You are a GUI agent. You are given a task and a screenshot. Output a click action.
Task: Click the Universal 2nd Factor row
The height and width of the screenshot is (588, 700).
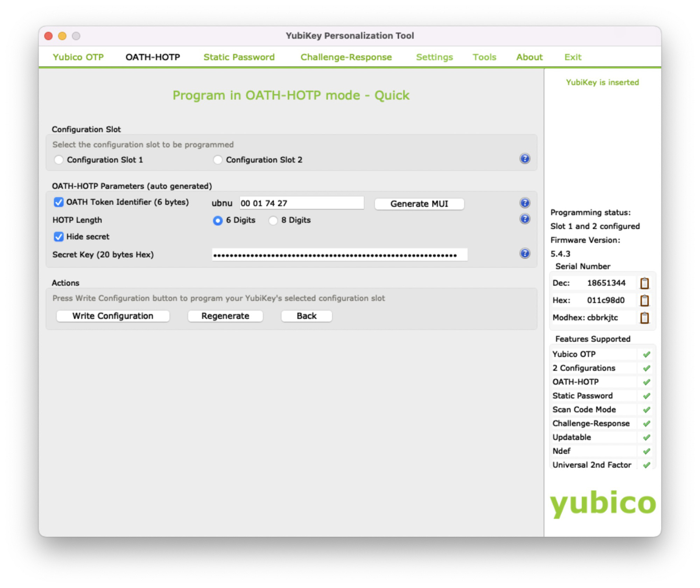point(602,465)
